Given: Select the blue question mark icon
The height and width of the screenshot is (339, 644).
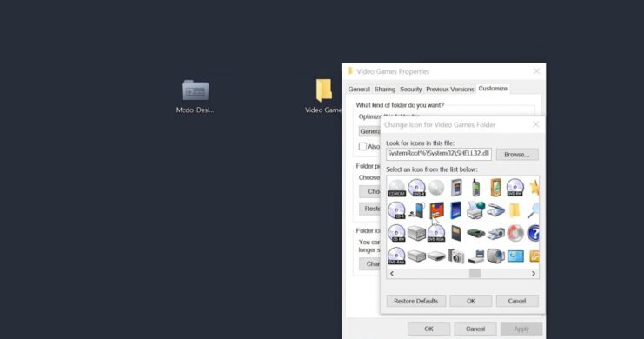Looking at the screenshot, I should pos(533,234).
